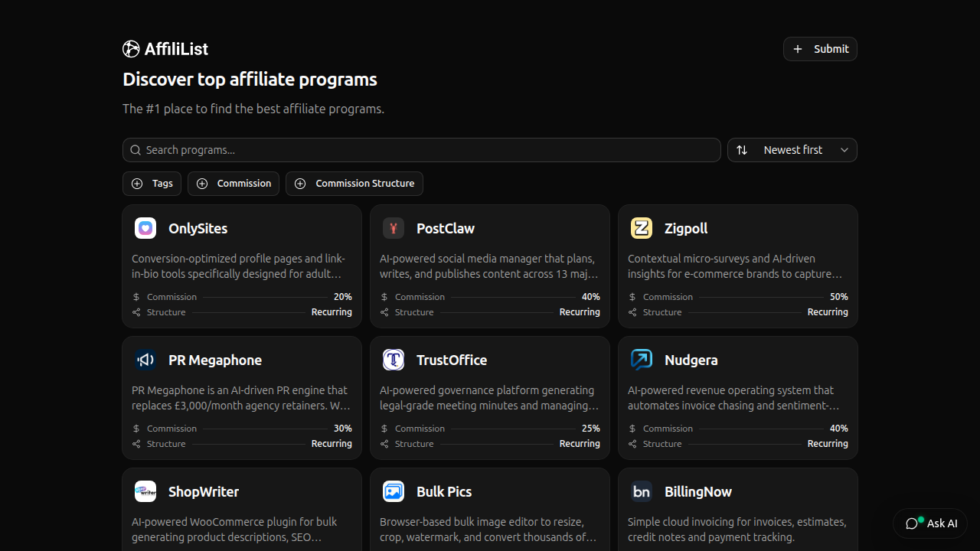Click the Submit button
This screenshot has height=551, width=980.
click(820, 48)
